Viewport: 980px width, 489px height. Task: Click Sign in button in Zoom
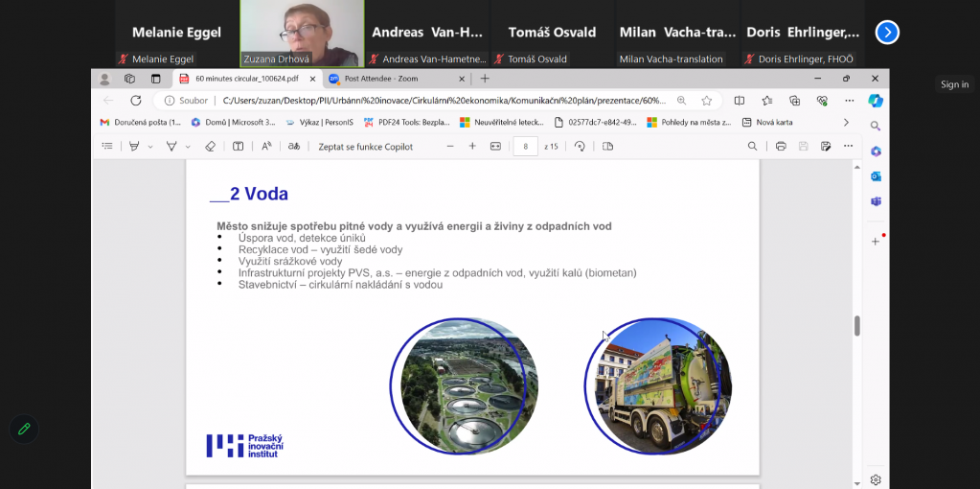[954, 84]
